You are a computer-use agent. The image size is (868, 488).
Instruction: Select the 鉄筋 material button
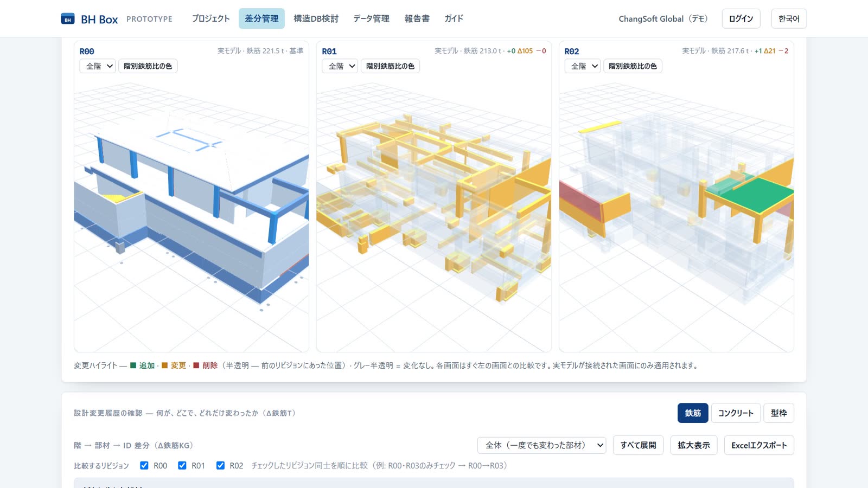pos(693,413)
